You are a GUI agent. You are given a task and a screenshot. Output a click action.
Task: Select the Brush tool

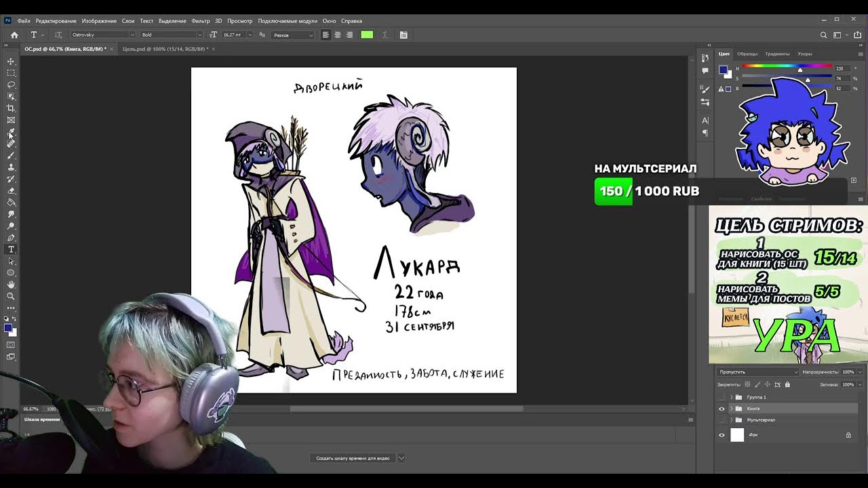11,155
